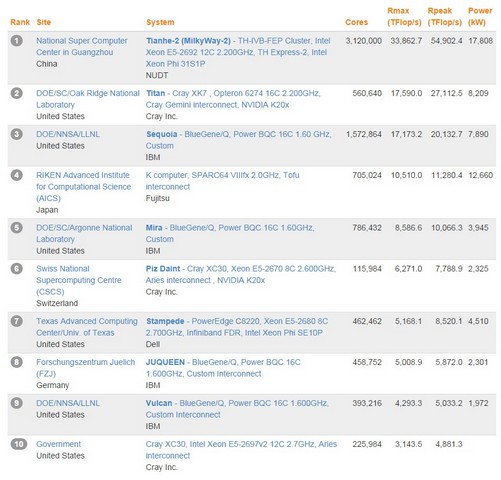The width and height of the screenshot is (501, 480).
Task: Click the rank 9 circle badge
Action: 17,403
